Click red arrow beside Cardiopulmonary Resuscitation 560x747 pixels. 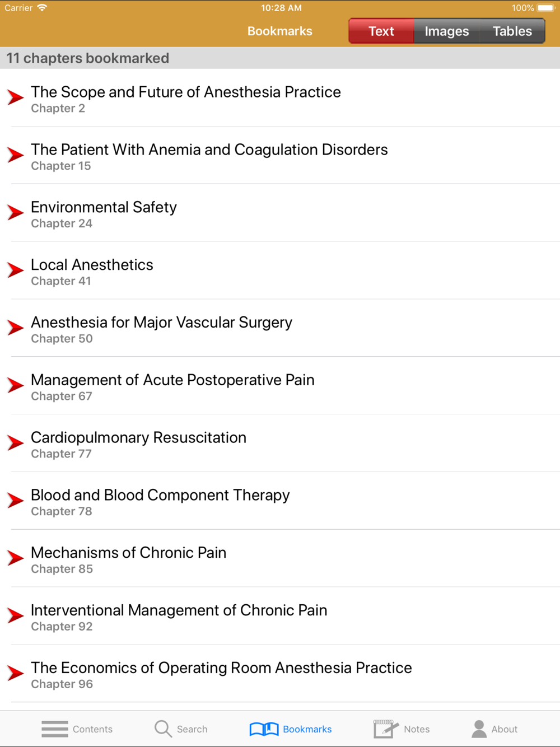tap(16, 442)
